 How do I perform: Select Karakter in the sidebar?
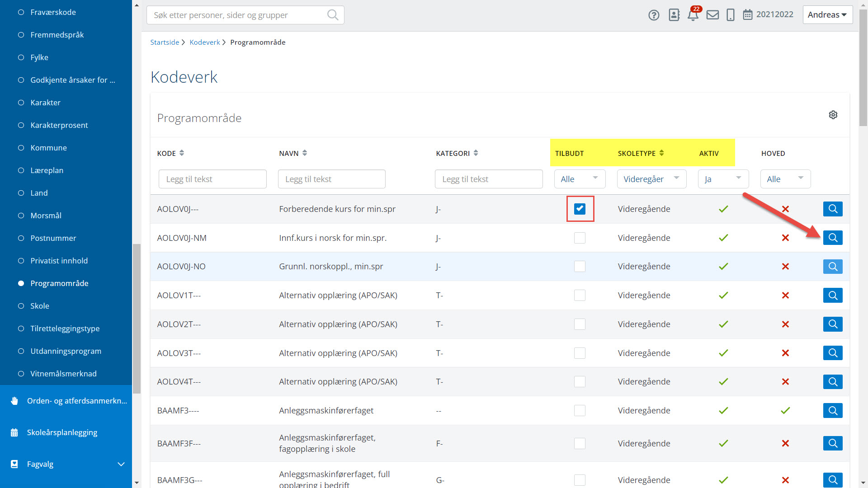(x=45, y=103)
